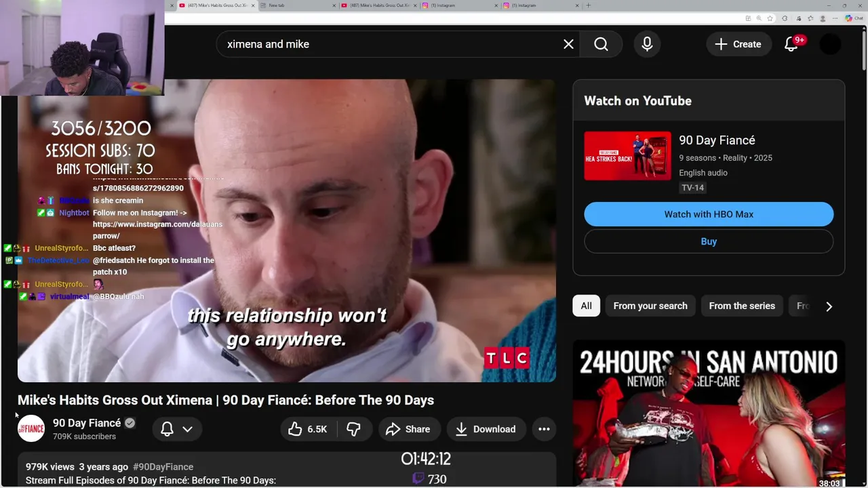Close the New tab browser tab

click(x=334, y=5)
